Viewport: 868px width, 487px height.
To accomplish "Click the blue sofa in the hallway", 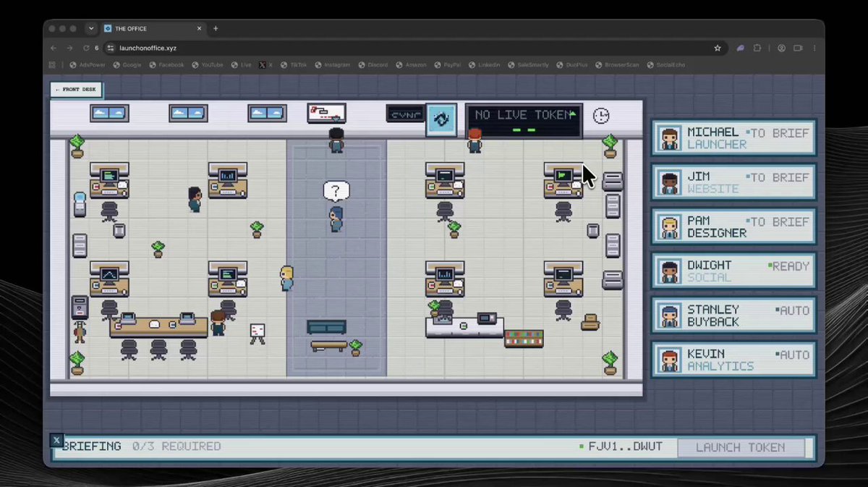I will point(326,327).
